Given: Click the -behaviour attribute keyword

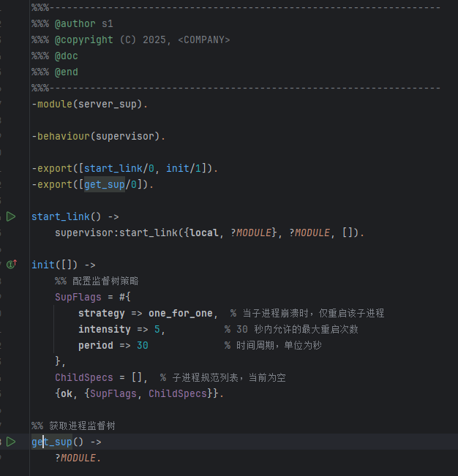Looking at the screenshot, I should tap(61, 136).
